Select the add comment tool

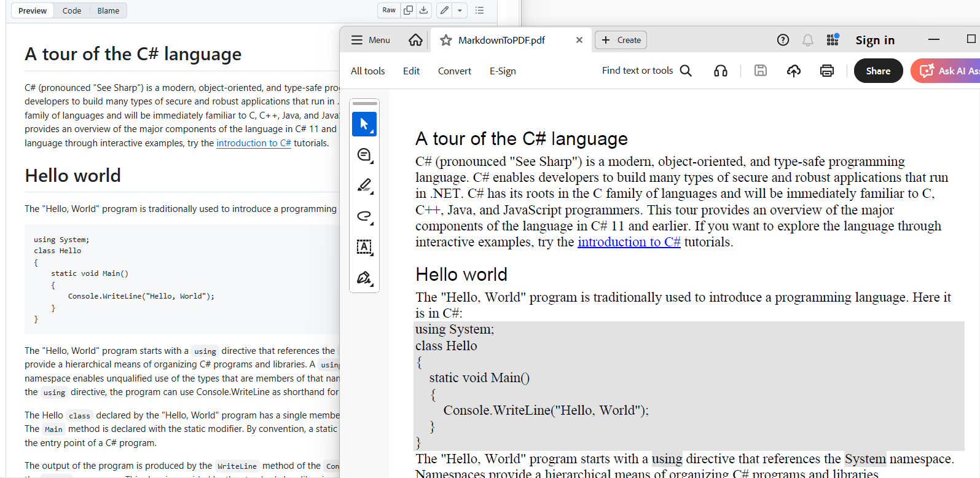(364, 155)
